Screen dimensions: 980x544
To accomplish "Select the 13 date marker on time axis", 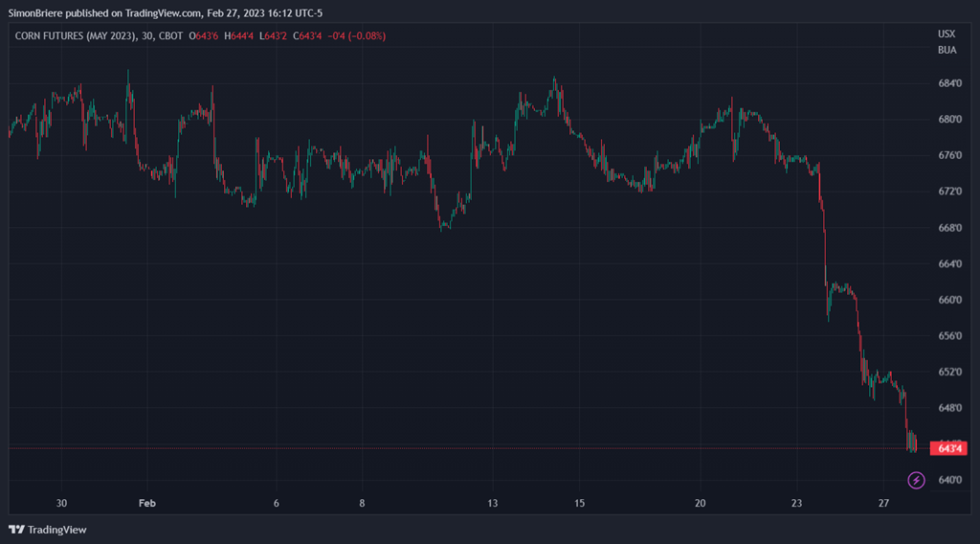I will tap(493, 503).
